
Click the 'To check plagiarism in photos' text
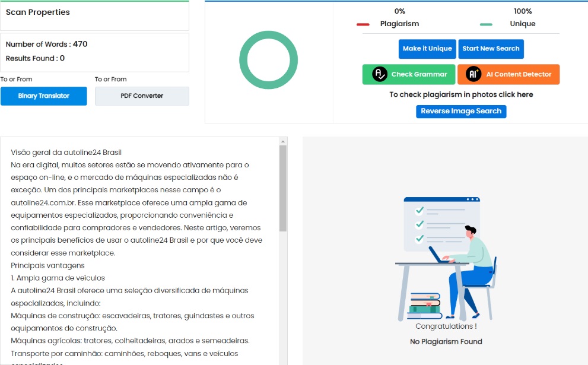(x=461, y=94)
